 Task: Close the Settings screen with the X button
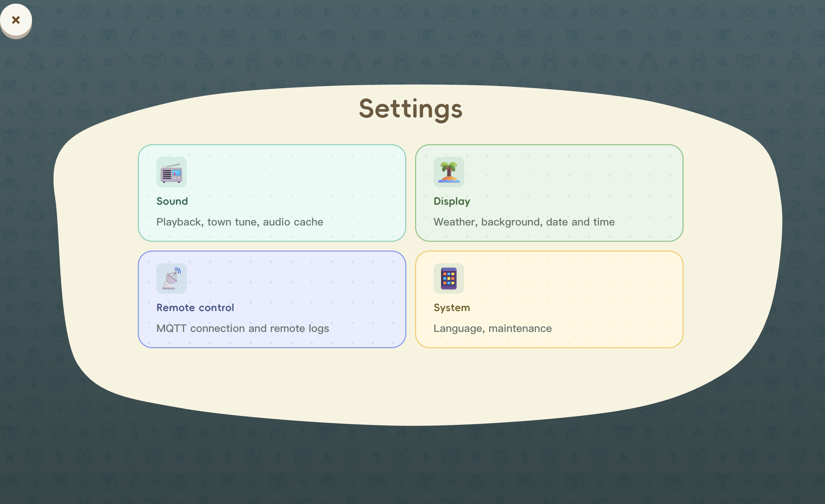click(16, 20)
